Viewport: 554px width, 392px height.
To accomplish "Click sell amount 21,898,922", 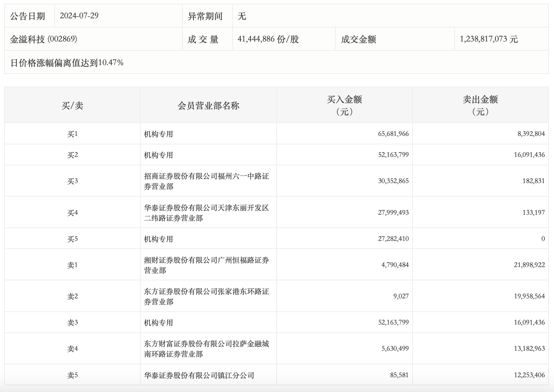I will [529, 265].
